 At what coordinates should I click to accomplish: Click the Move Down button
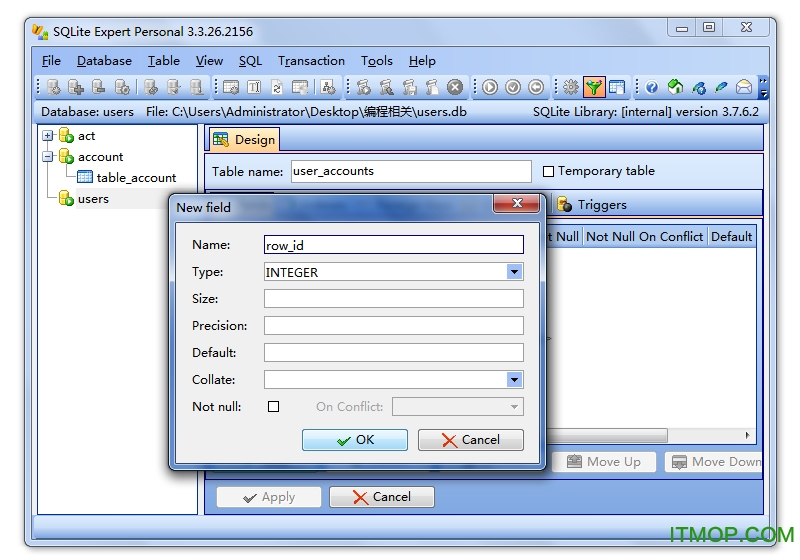coord(714,462)
